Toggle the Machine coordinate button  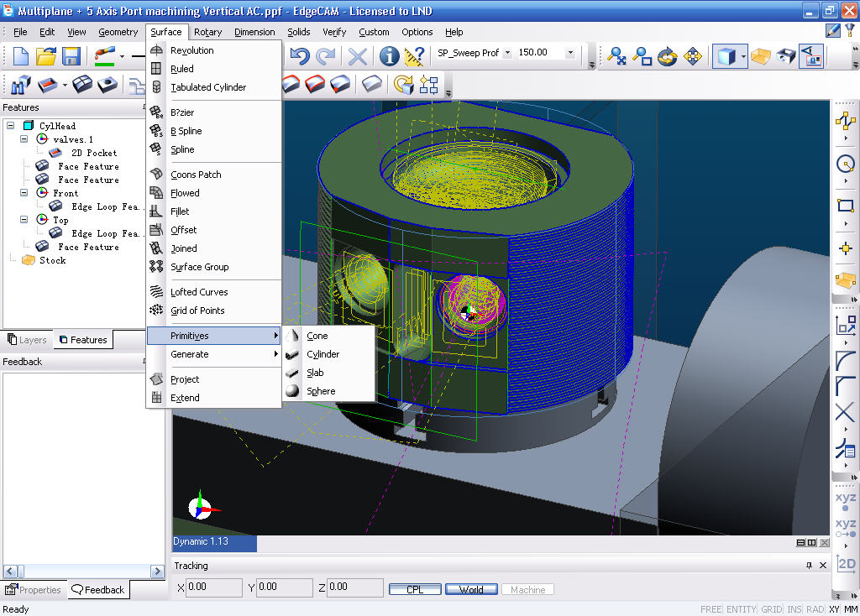point(527,589)
